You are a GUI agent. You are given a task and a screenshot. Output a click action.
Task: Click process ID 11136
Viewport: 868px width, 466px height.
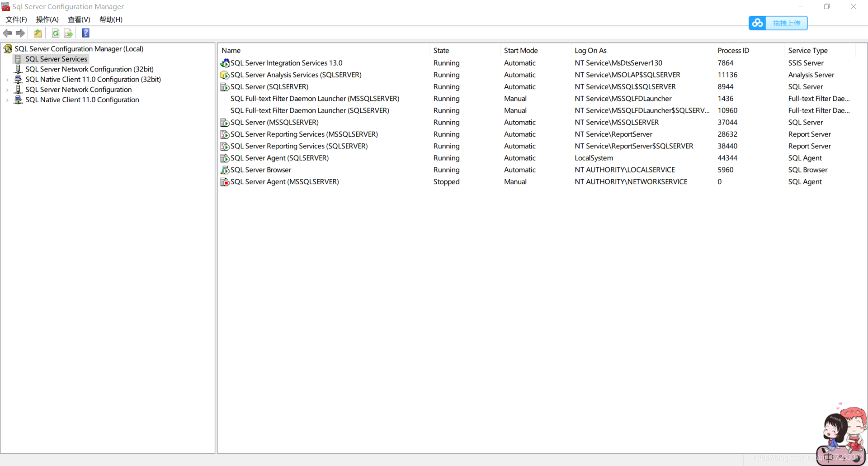727,75
